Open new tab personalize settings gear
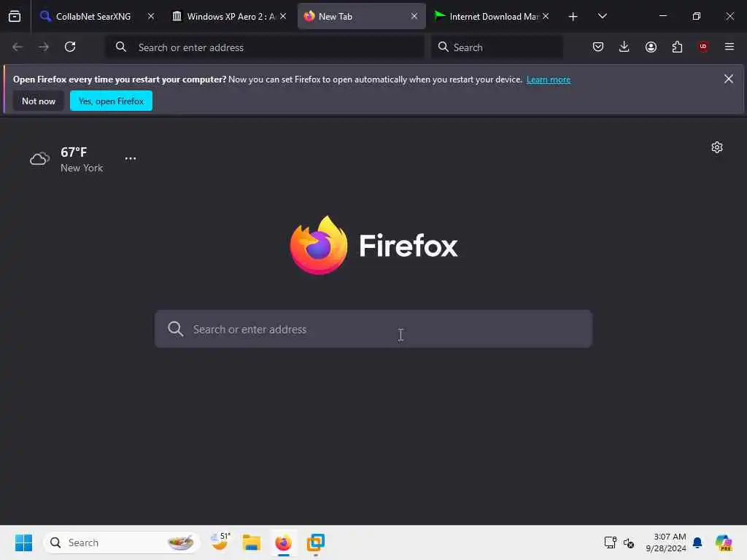 (x=717, y=147)
